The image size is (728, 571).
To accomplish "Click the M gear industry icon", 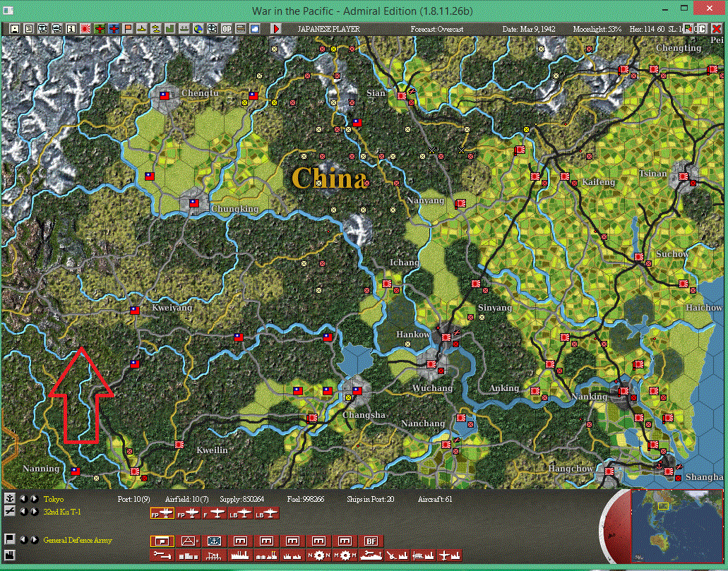I will pos(345,555).
